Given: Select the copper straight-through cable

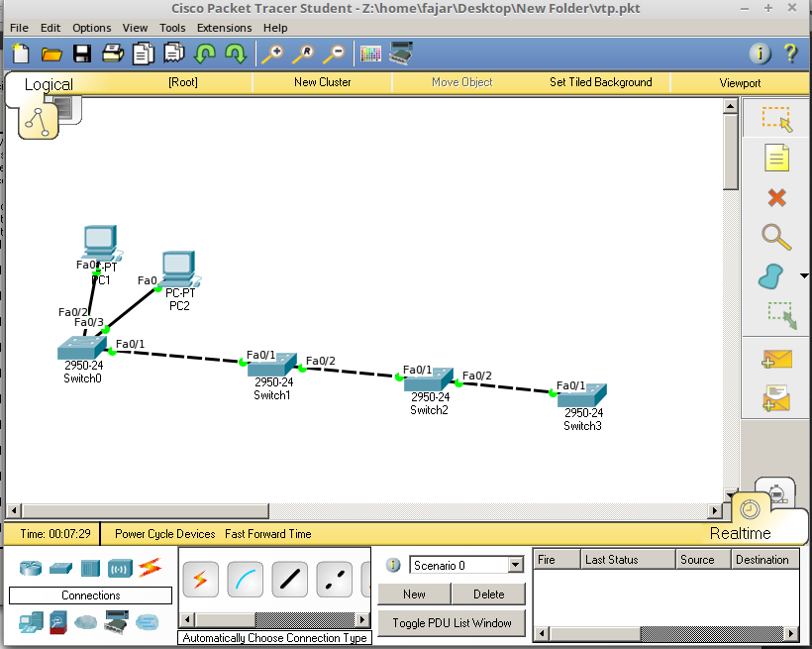Looking at the screenshot, I should [289, 579].
